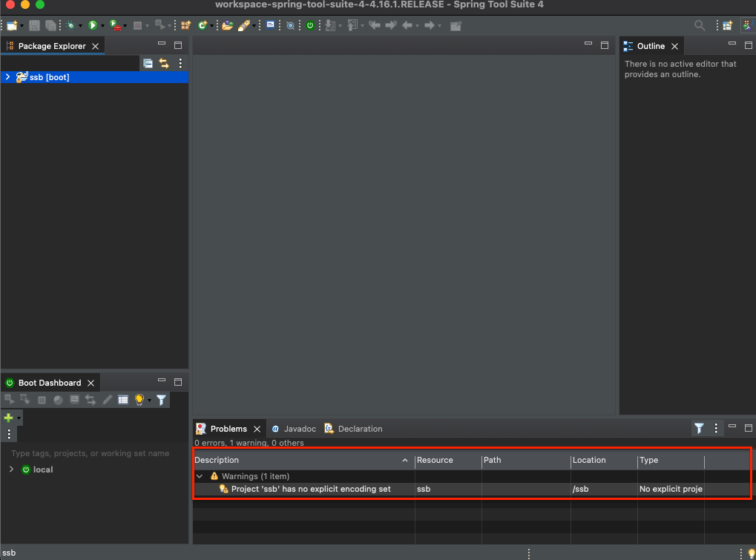
Task: Click the Open Type folder icon
Action: (228, 25)
